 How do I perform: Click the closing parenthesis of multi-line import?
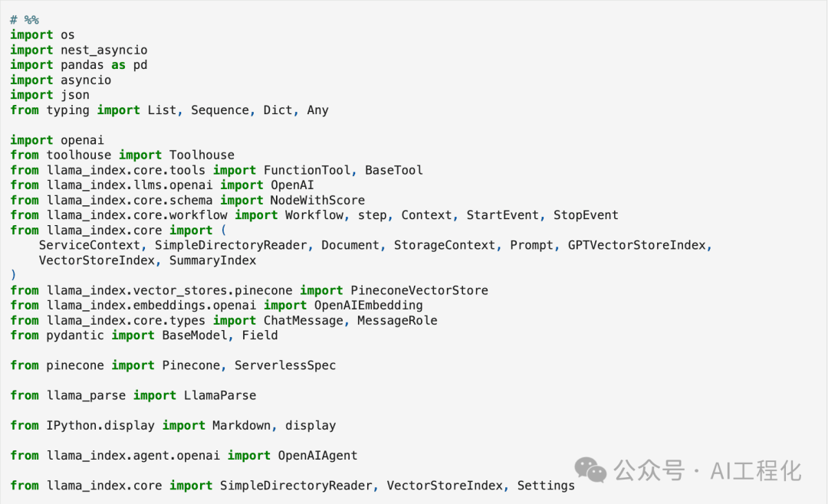tap(14, 276)
